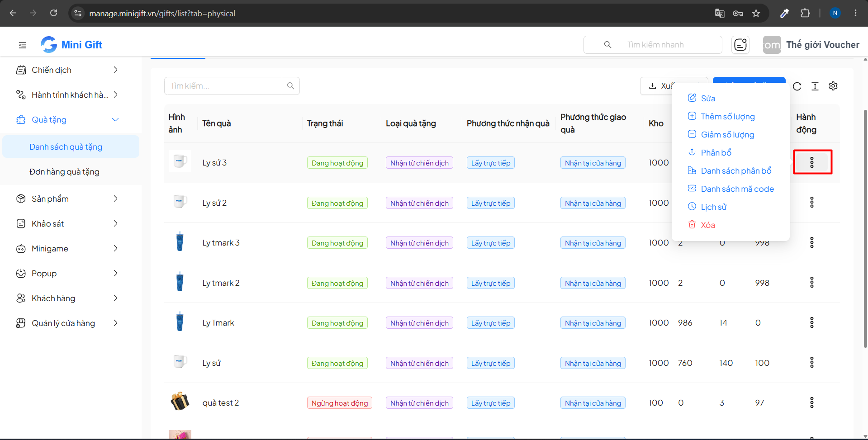Screen dimensions: 868x440
Task: Refresh the gift list with the reload icon
Action: point(797,86)
